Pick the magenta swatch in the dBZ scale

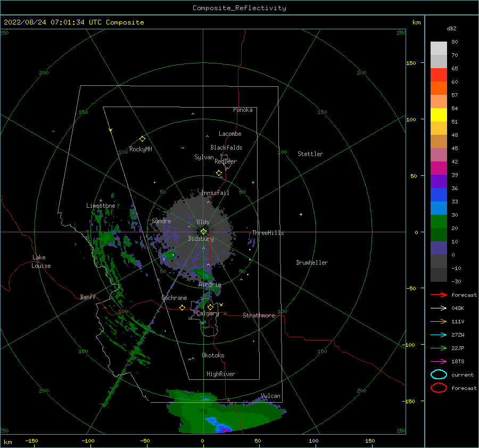(439, 168)
